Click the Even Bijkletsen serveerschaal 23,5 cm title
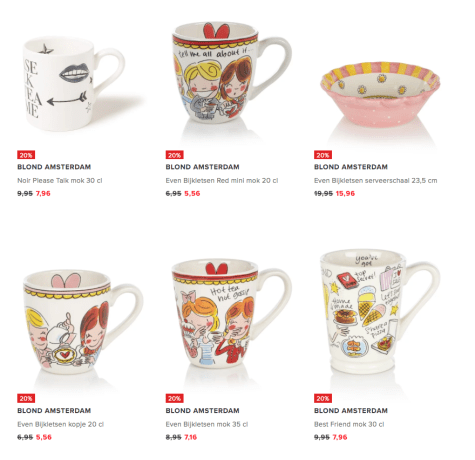This screenshot has height=460, width=475. 375,181
